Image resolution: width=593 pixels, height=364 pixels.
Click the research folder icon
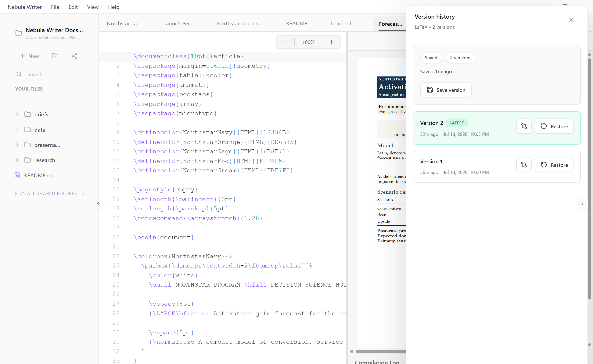click(28, 160)
